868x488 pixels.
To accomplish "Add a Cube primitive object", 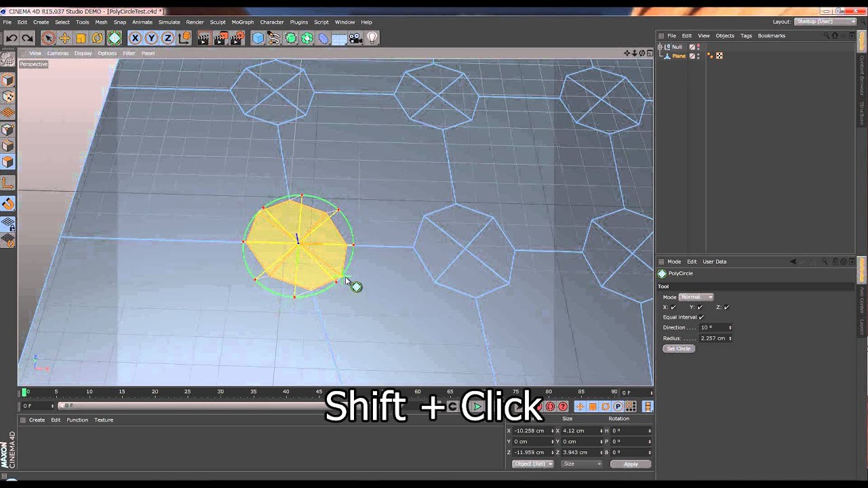I will (258, 39).
